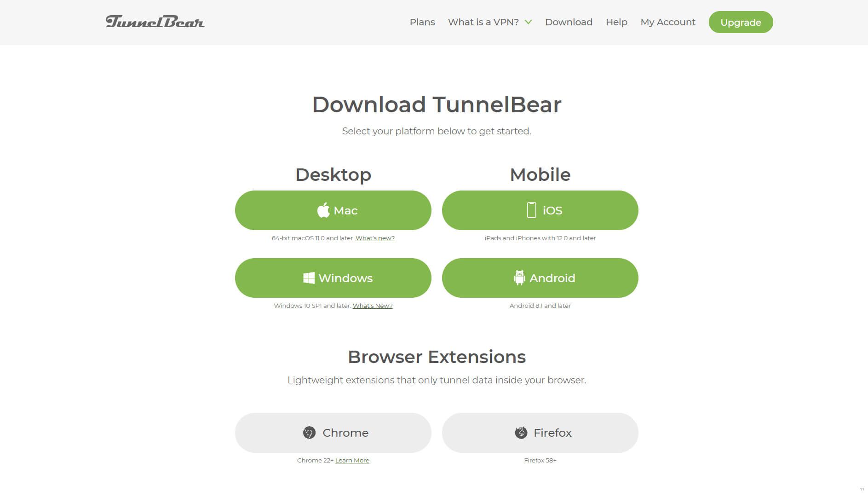The width and height of the screenshot is (868, 497).
Task: Get TunnelBear for iOS
Action: point(540,210)
